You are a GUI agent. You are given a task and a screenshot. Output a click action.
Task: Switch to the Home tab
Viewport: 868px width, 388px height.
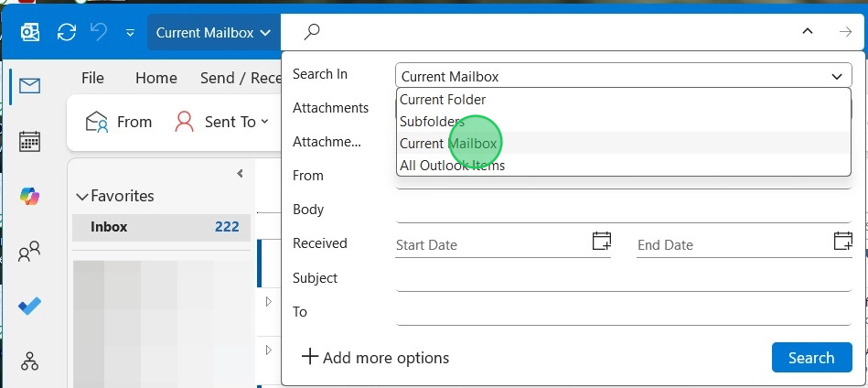click(x=156, y=78)
